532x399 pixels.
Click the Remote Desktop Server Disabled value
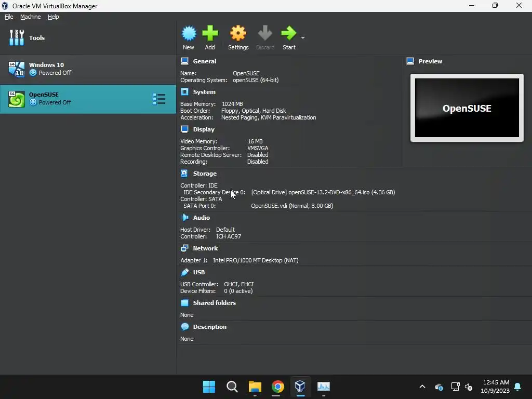(x=258, y=155)
